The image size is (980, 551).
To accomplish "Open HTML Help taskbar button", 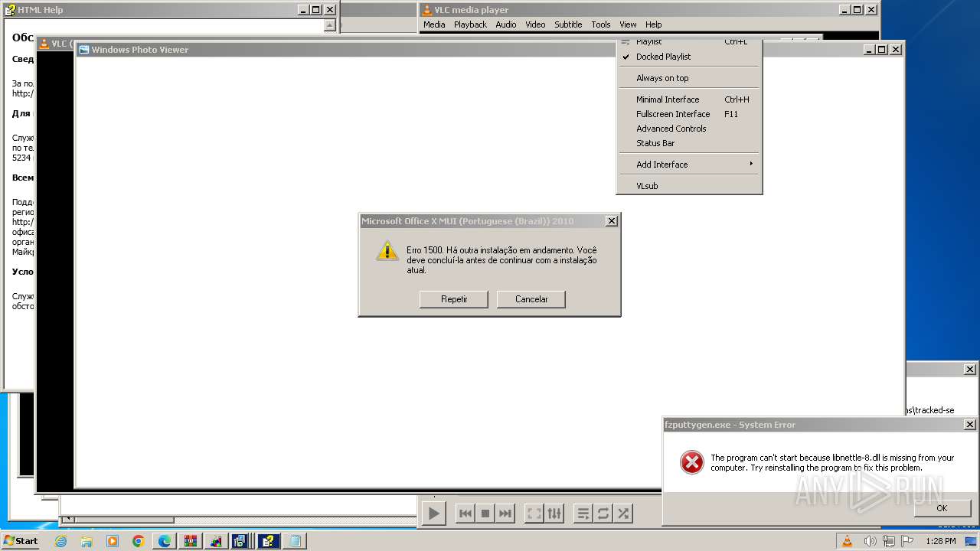I will pos(269,541).
